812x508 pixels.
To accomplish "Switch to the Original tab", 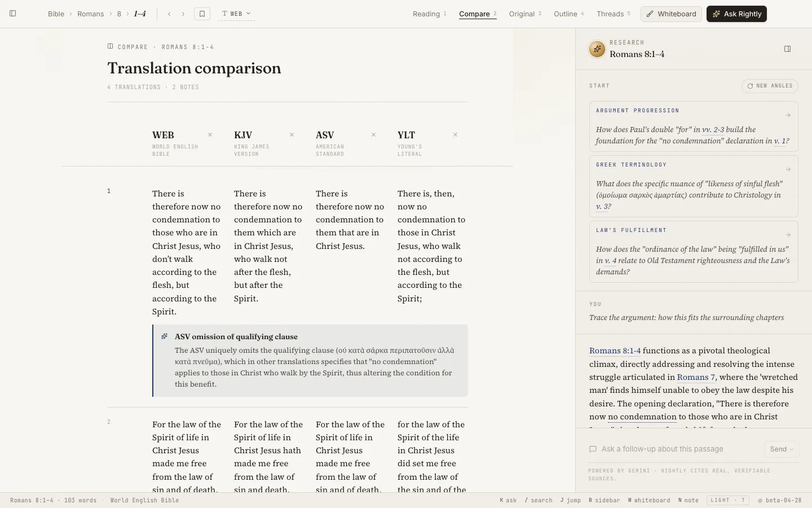I will pos(525,14).
